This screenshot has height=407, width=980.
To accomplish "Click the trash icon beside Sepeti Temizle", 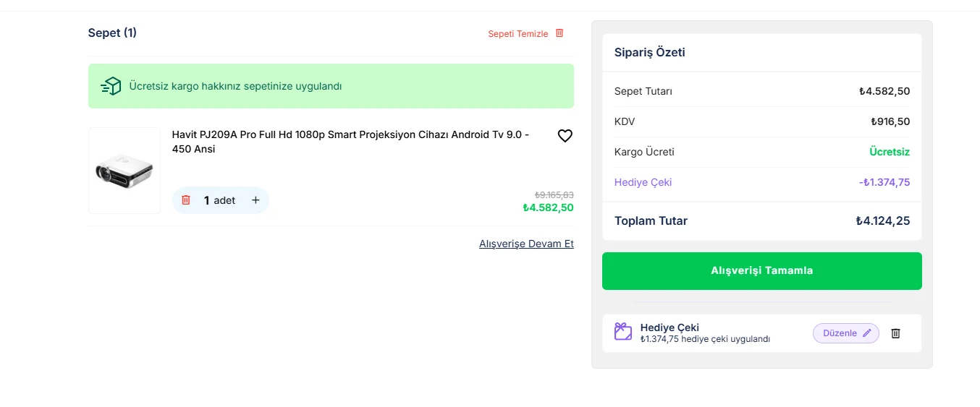I will coord(559,33).
